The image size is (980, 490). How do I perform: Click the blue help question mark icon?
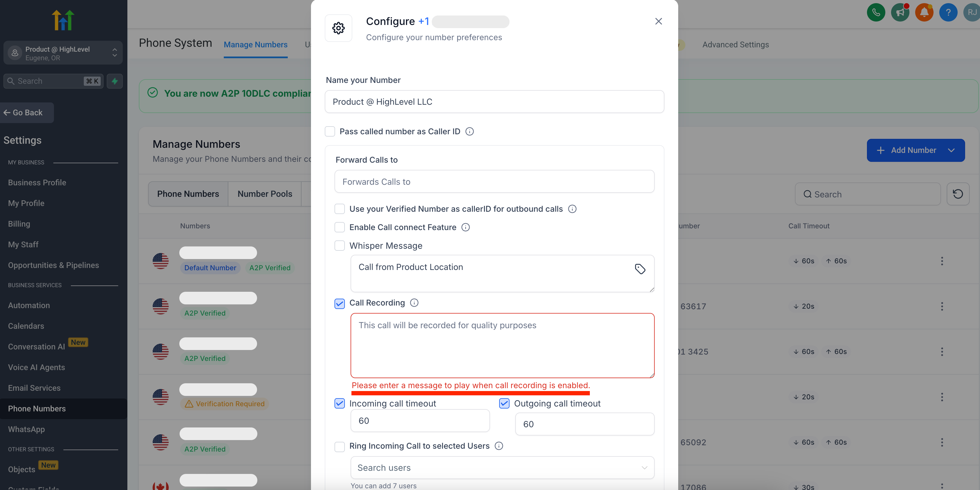point(948,13)
